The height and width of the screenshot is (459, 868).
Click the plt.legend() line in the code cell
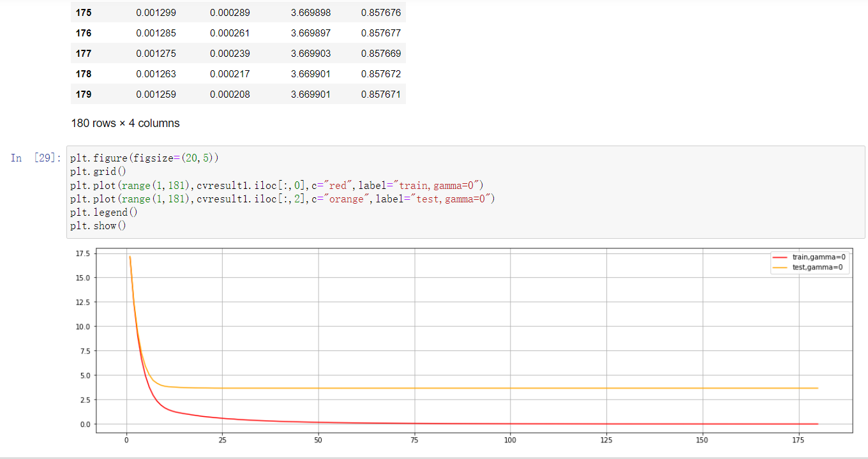pos(93,212)
